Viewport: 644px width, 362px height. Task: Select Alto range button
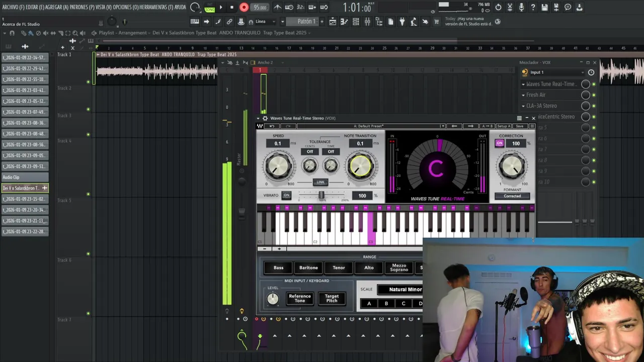[369, 267]
